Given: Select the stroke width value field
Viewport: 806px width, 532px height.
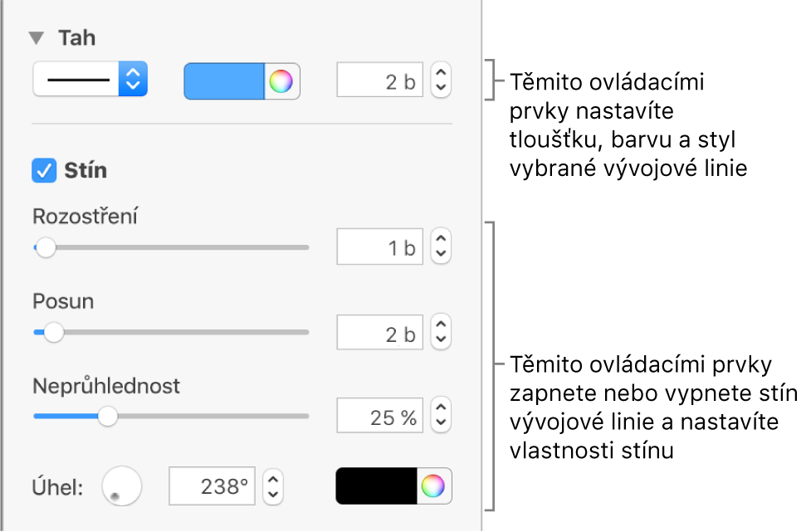Looking at the screenshot, I should click(x=379, y=81).
